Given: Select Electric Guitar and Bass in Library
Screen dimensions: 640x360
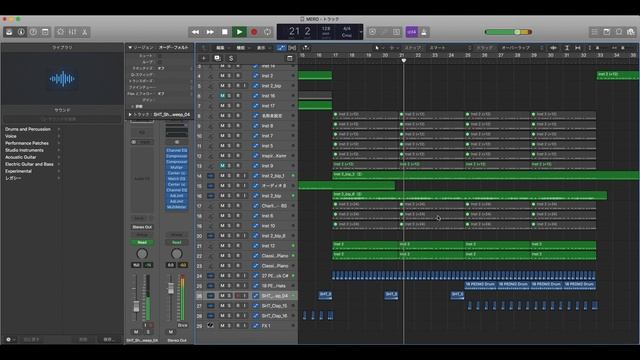Looking at the screenshot, I should (x=29, y=164).
